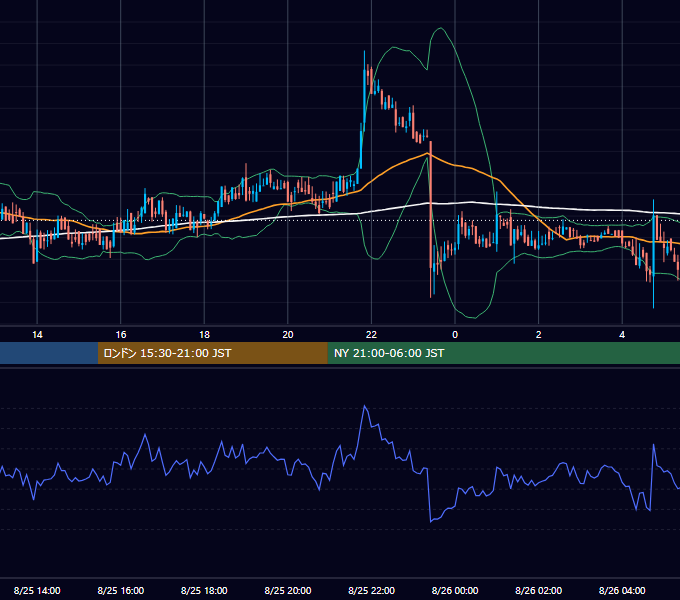Click the price axis hour label 4
Viewport: 680px width, 600px height.
[622, 335]
